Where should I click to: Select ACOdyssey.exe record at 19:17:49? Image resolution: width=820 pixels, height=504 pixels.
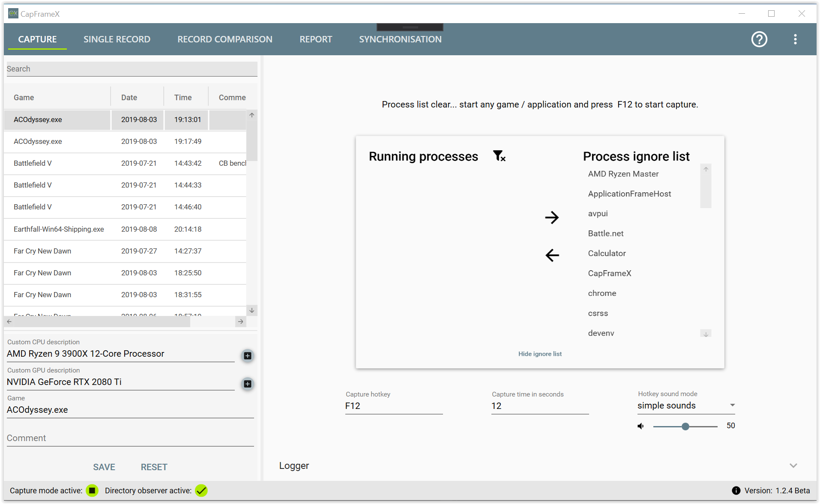(x=125, y=141)
